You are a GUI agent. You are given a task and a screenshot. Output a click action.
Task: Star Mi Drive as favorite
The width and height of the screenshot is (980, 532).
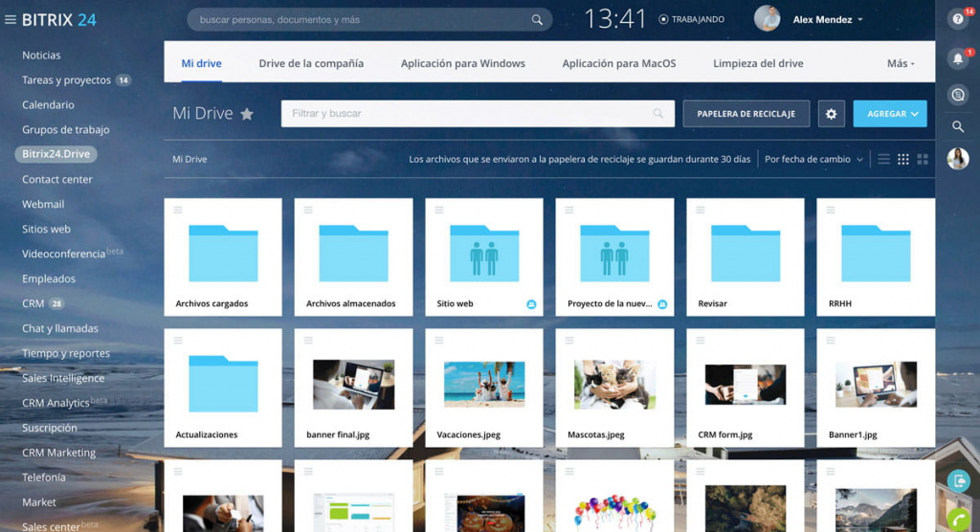click(x=247, y=114)
